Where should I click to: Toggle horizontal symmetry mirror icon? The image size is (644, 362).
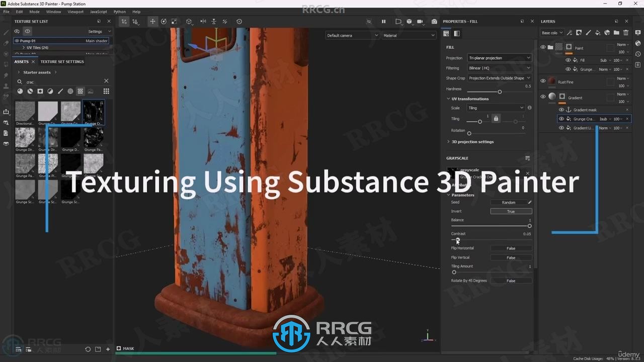(x=203, y=22)
